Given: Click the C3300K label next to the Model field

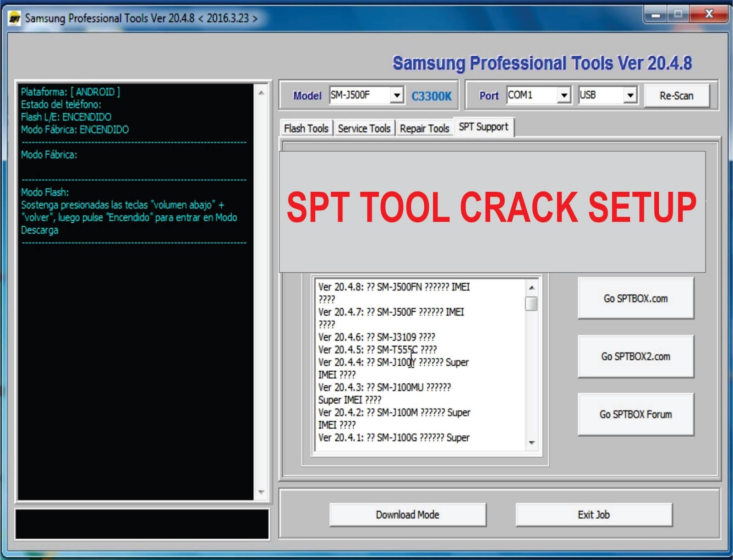Looking at the screenshot, I should point(431,96).
